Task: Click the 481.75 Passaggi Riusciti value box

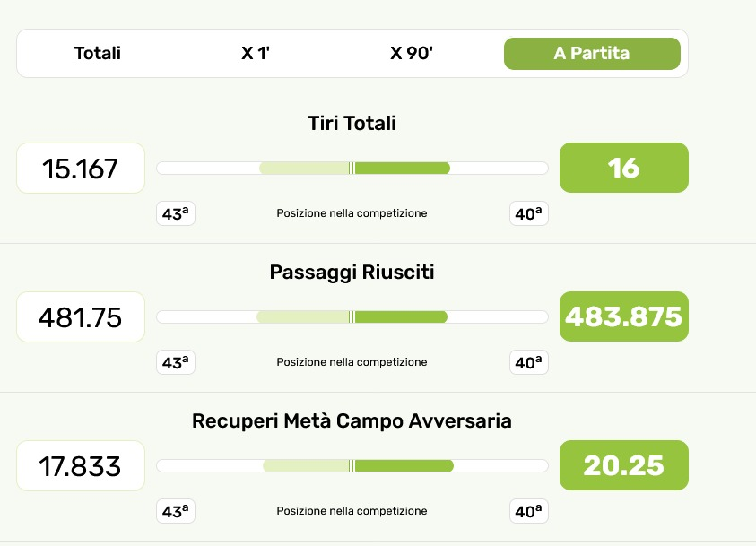Action: click(81, 316)
